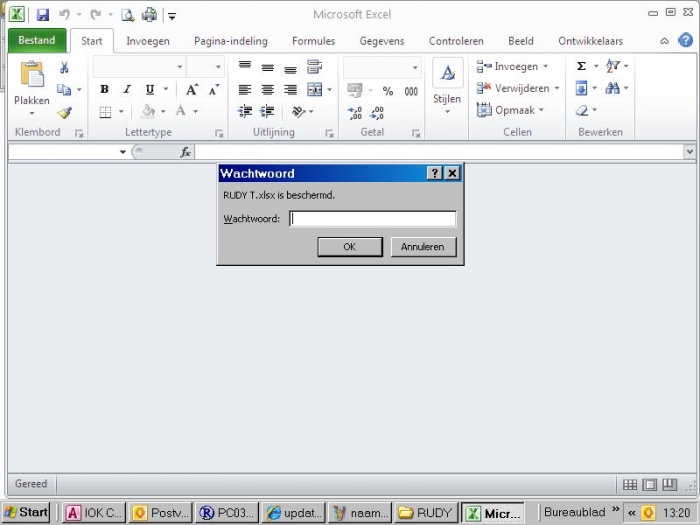Image resolution: width=700 pixels, height=525 pixels.
Task: Select Page Layout view icon in status bar
Action: 650,484
